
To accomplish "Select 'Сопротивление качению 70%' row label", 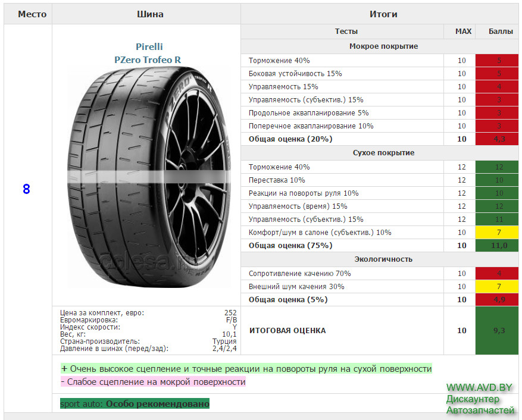I will (299, 274).
